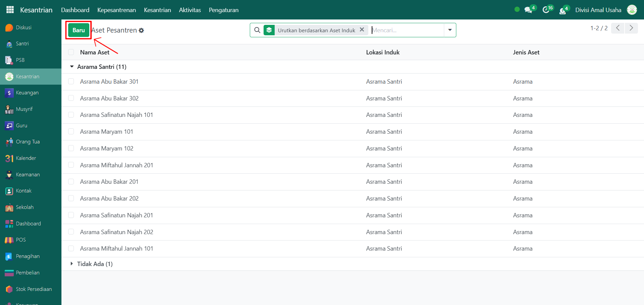Collapse the Asrama Santri group
The image size is (644, 305).
tap(72, 67)
